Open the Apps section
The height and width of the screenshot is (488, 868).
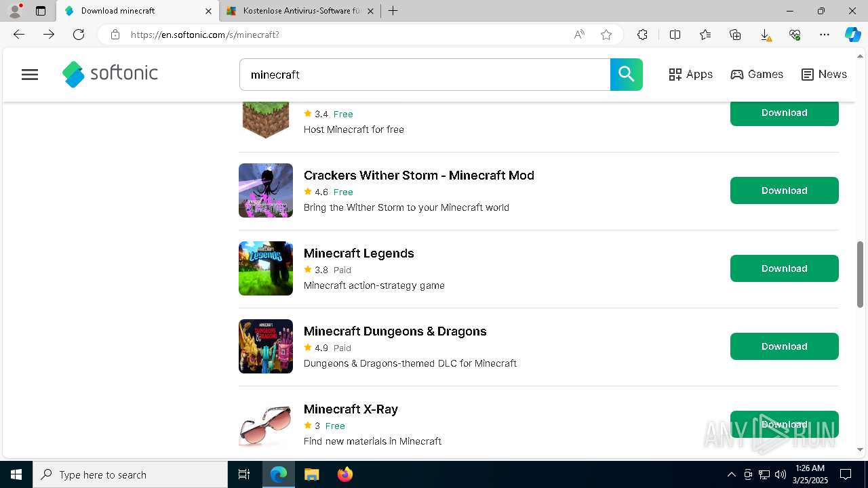(690, 75)
